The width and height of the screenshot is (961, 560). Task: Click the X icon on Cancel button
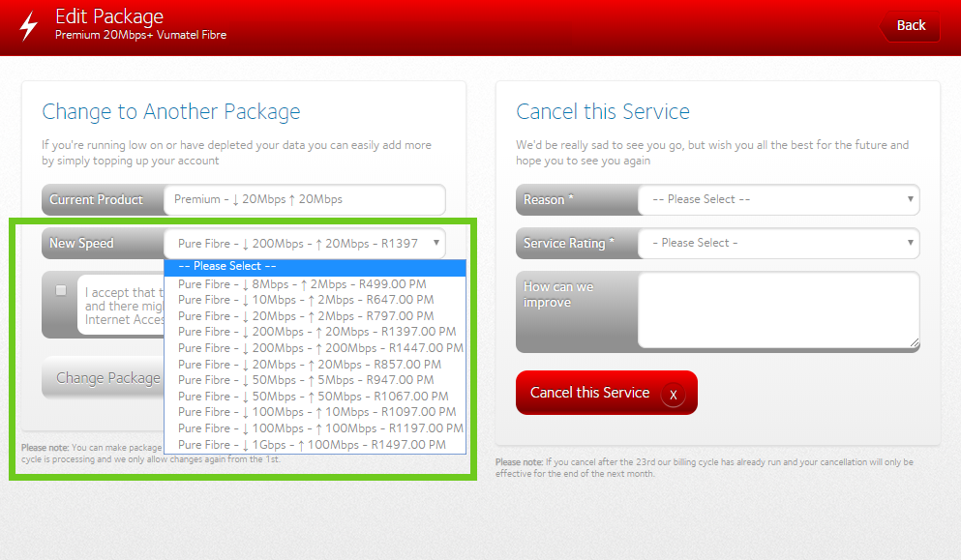pos(673,394)
